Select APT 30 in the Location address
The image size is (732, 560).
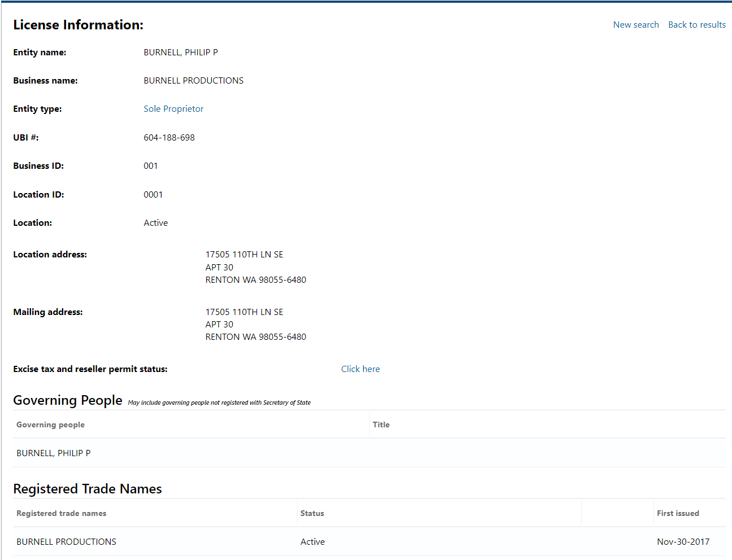point(219,268)
